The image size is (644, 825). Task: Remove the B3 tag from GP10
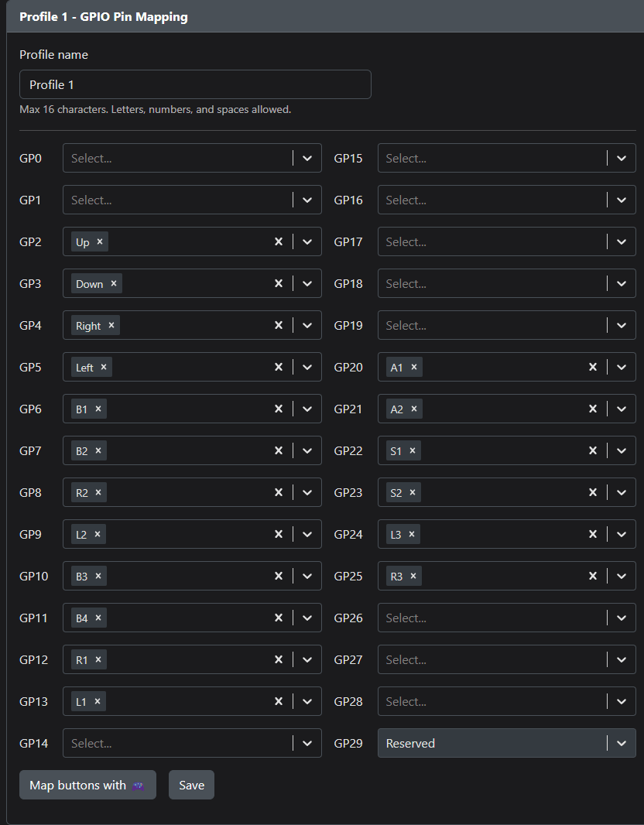click(98, 576)
